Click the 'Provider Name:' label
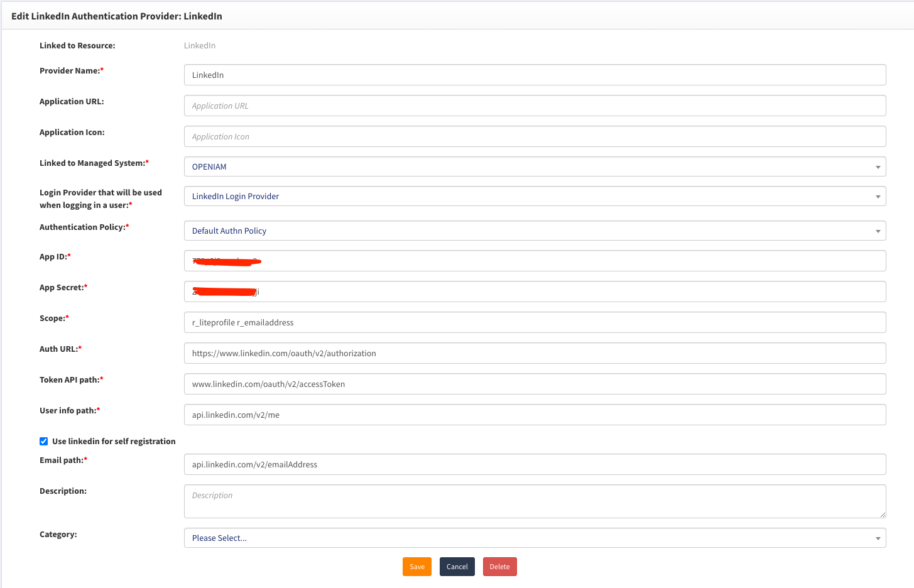This screenshot has width=914, height=588. coord(72,70)
